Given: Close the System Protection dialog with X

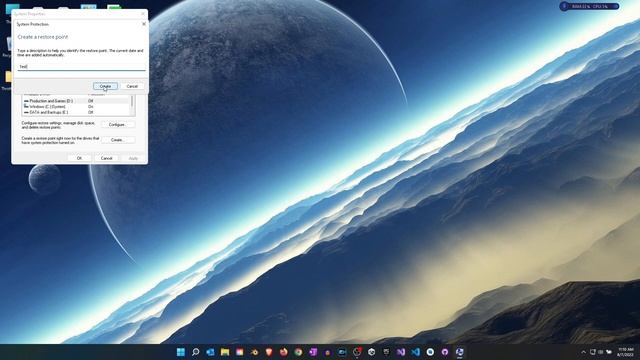Looking at the screenshot, I should (144, 24).
